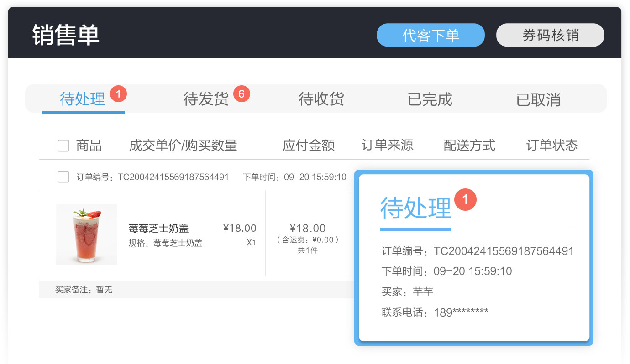Switch to the 待收货 tab
The width and height of the screenshot is (630, 364).
pyautogui.click(x=320, y=99)
